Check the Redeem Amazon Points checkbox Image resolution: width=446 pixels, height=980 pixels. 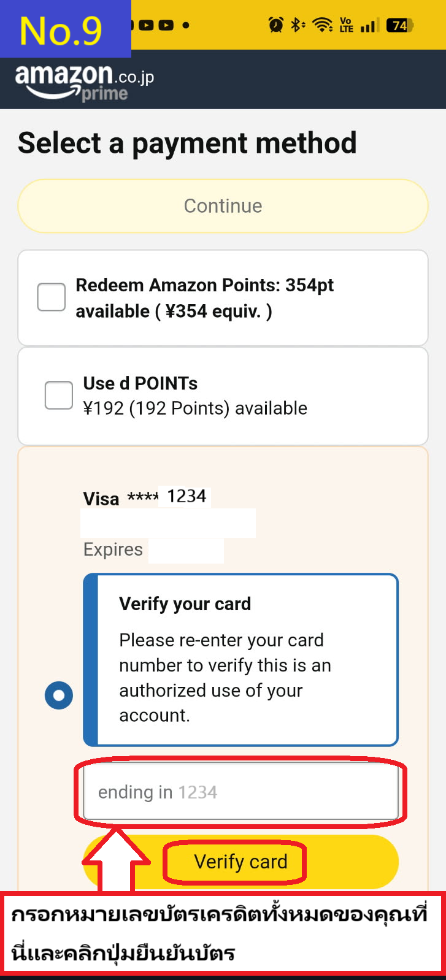(51, 297)
